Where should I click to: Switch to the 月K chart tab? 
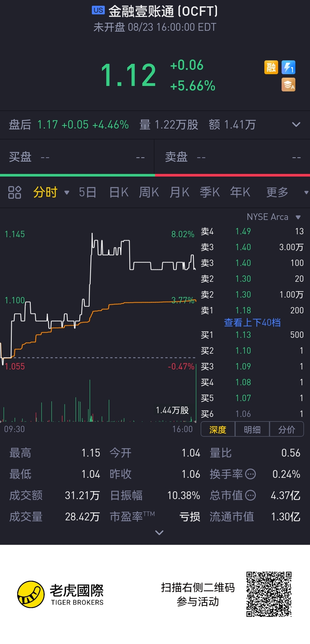pyautogui.click(x=179, y=192)
